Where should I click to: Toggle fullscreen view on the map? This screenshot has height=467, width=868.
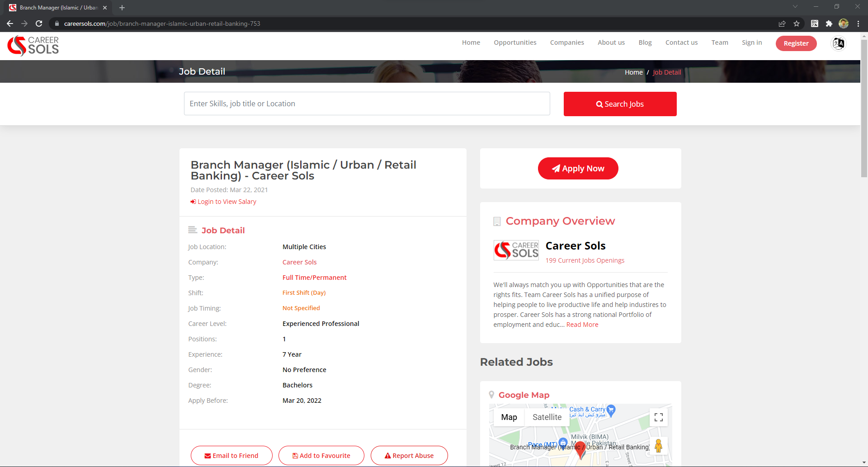(659, 417)
